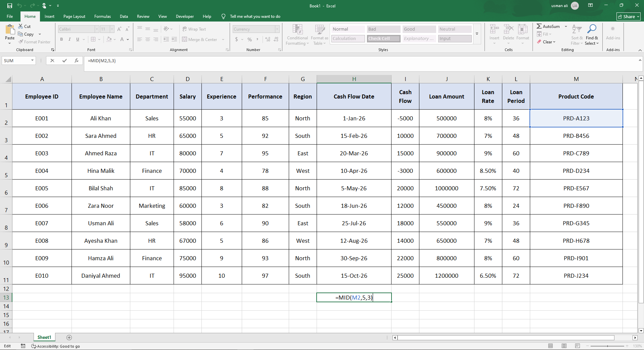Image resolution: width=644 pixels, height=350 pixels.
Task: Click the zoom out minus button
Action: pyautogui.click(x=588, y=346)
